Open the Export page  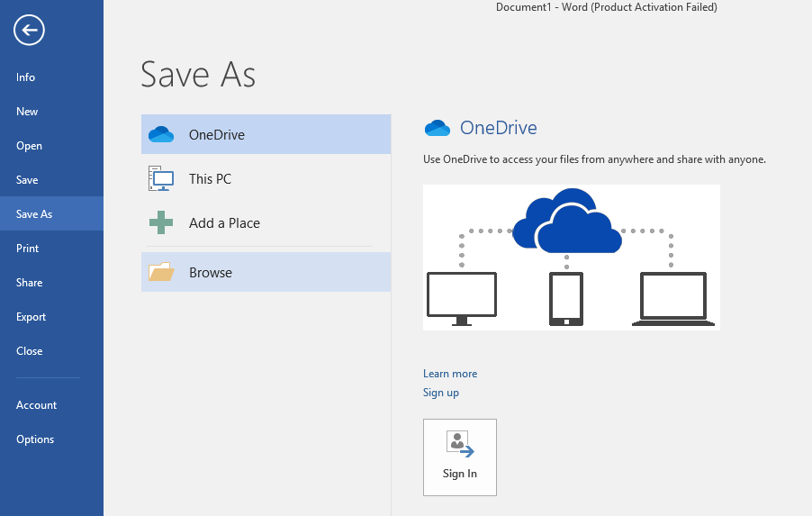tap(52, 317)
